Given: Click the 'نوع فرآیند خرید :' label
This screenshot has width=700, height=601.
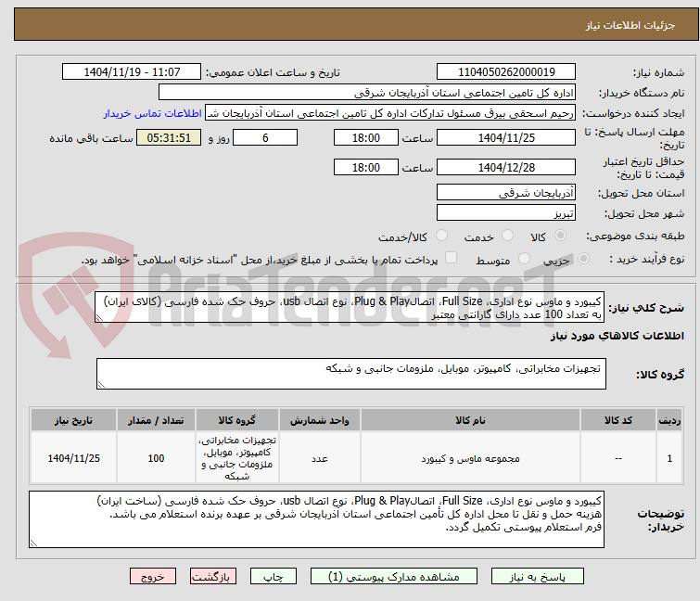Looking at the screenshot, I should (x=647, y=259).
